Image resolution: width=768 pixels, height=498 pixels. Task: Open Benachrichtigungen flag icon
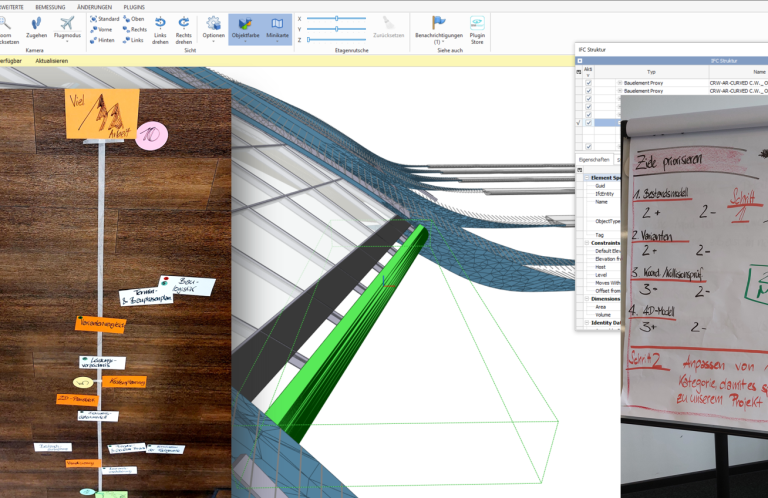pyautogui.click(x=439, y=23)
